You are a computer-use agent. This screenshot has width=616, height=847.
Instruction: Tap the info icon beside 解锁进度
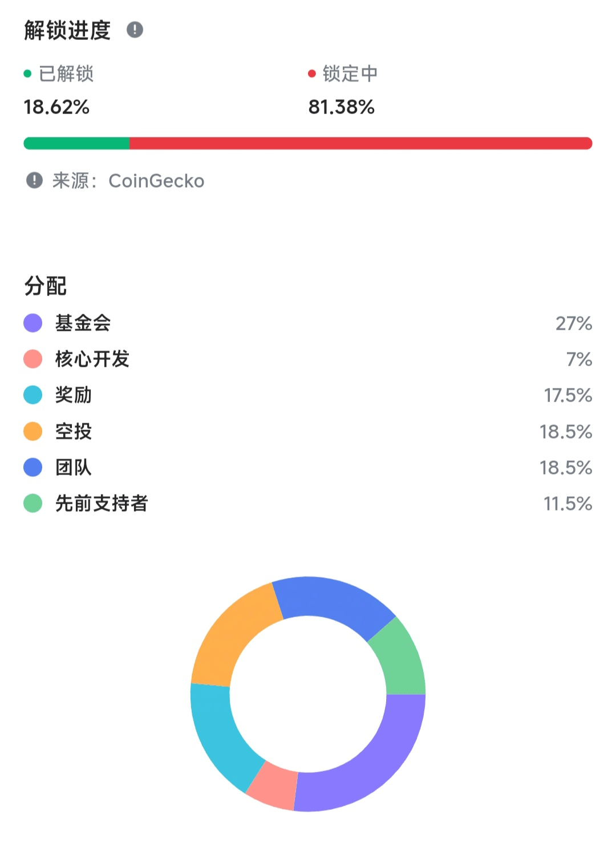coord(135,30)
